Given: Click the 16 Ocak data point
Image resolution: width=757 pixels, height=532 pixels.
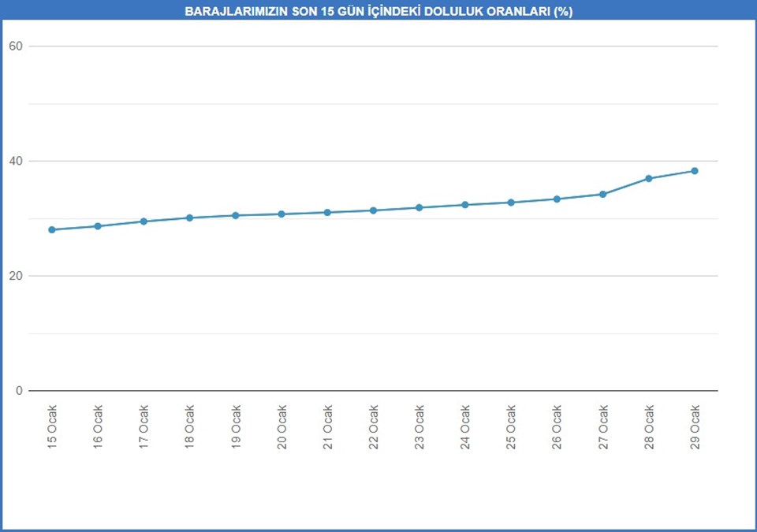Looking at the screenshot, I should pyautogui.click(x=98, y=226).
